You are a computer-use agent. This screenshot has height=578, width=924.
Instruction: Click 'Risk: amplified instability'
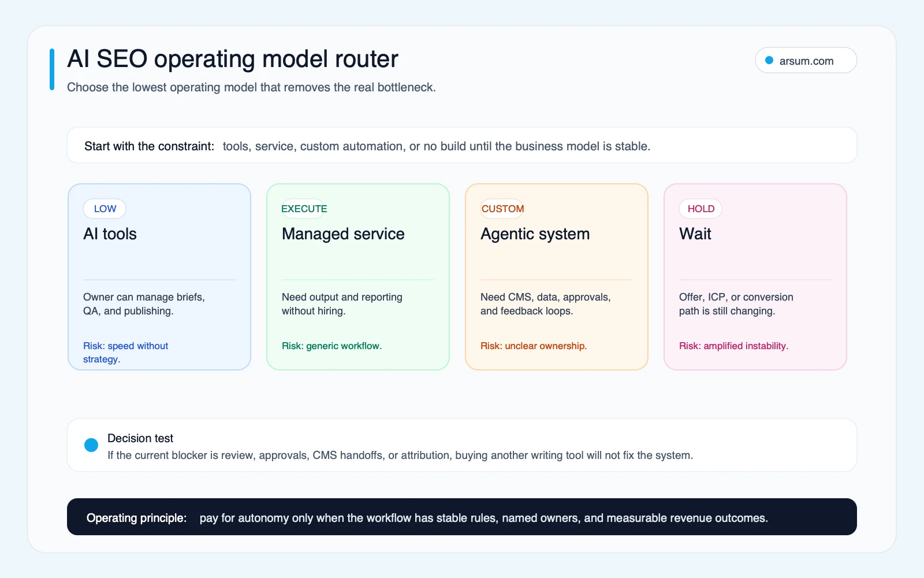pos(733,346)
